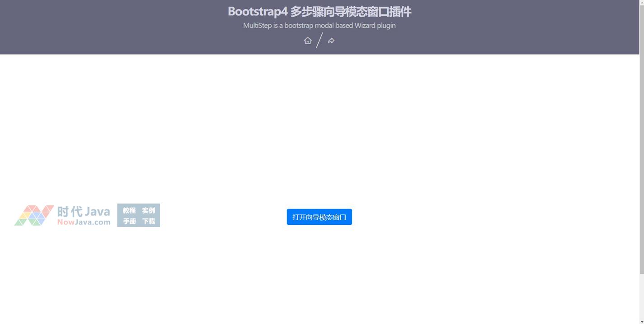Image resolution: width=644 pixels, height=324 pixels.
Task: Click the word Bootstrap4 in the title
Action: 257,11
